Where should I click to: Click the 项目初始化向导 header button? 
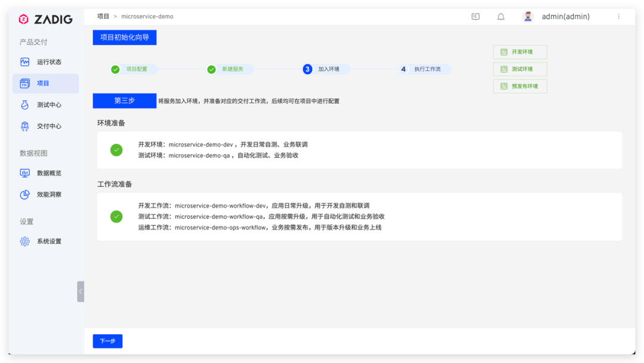coord(125,38)
